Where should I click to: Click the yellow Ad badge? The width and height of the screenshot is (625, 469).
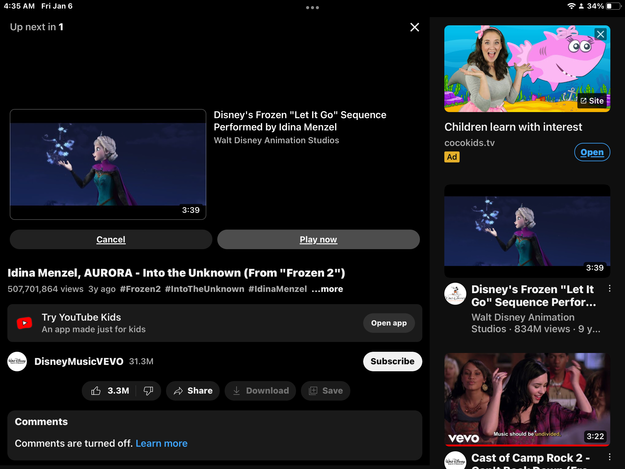(x=452, y=157)
